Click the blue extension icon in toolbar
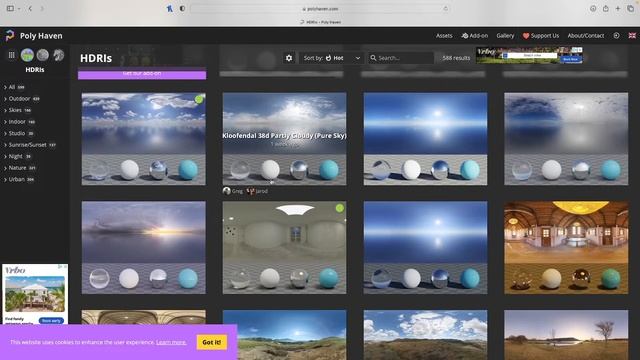640x360 pixels. pos(170,8)
